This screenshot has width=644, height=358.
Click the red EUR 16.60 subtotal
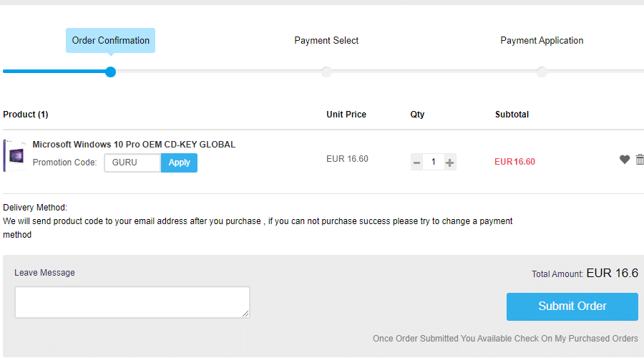[514, 162]
